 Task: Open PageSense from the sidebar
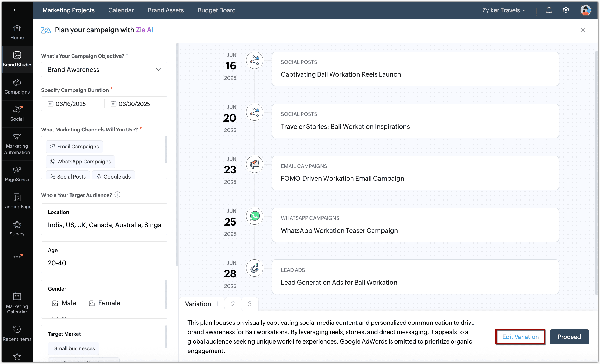point(17,174)
